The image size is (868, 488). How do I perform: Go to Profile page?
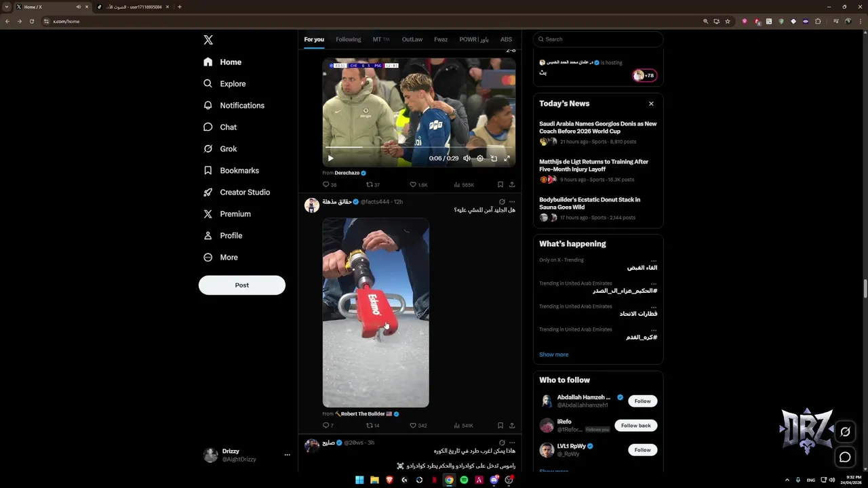click(x=222, y=235)
